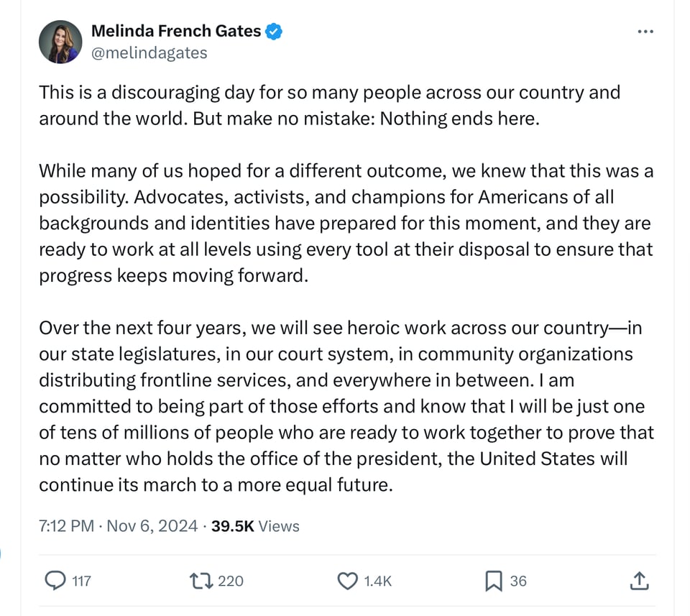Click the 7:12 PM timestamp
Screen dimensions: 690x616
coord(66,525)
